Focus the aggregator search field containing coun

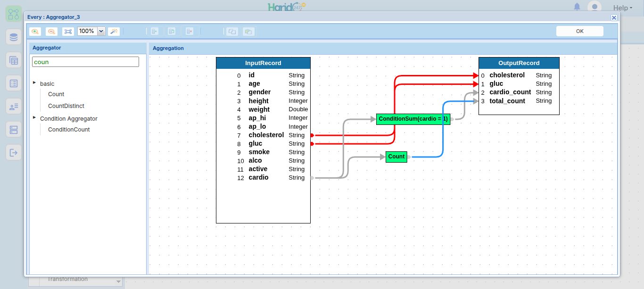coord(85,62)
